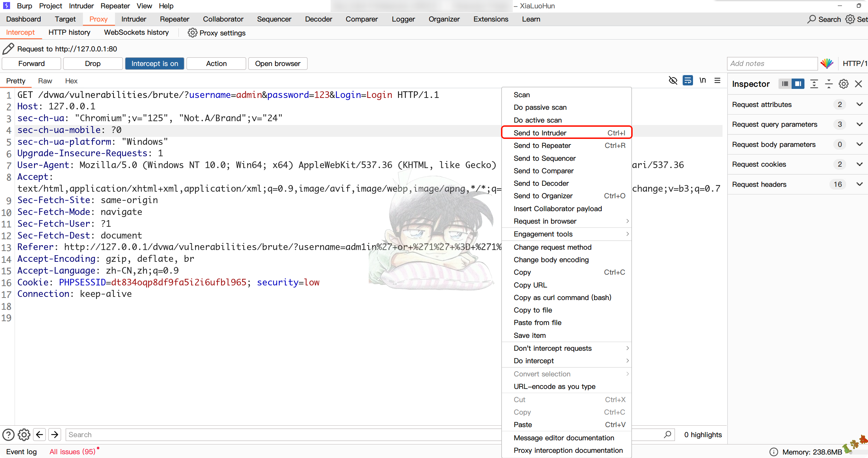Viewport: 868px width, 458px height.
Task: Open Inspector settings gear
Action: click(844, 84)
